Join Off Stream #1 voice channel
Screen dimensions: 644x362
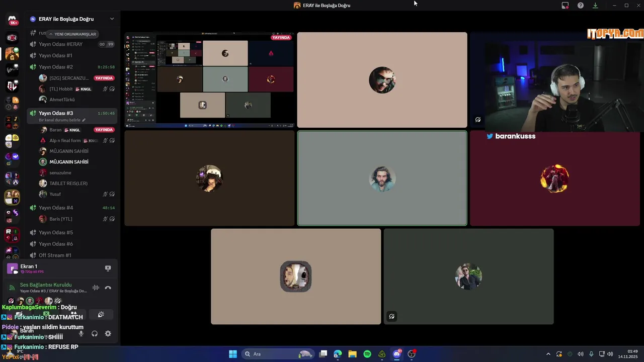(71, 255)
